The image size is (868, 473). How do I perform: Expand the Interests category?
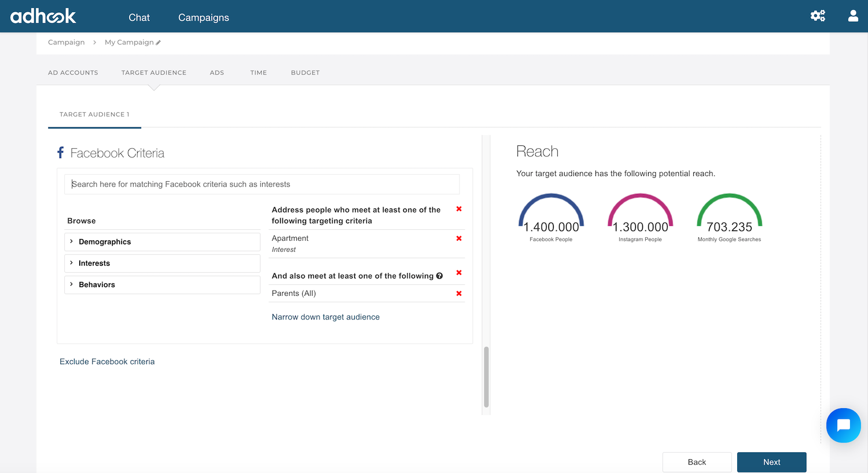162,263
